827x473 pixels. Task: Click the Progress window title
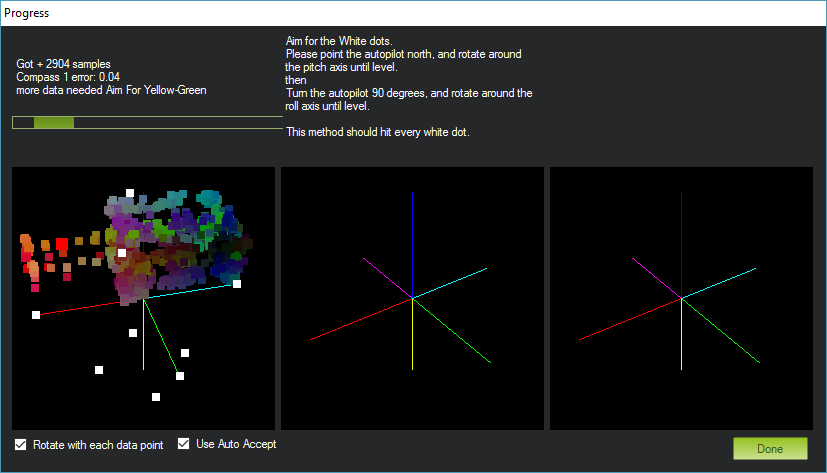(26, 13)
